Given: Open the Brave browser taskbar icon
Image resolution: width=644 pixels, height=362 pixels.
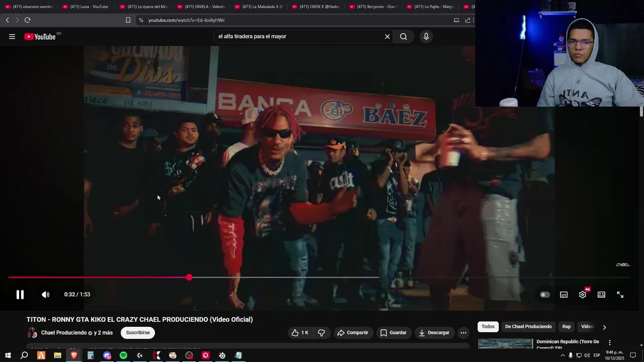Looking at the screenshot, I should [74, 355].
